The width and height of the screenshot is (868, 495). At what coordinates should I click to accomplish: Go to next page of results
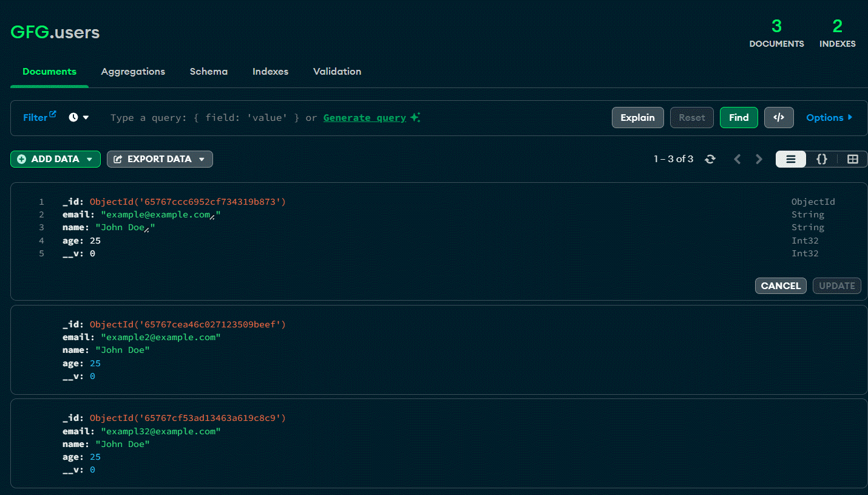[x=759, y=159]
